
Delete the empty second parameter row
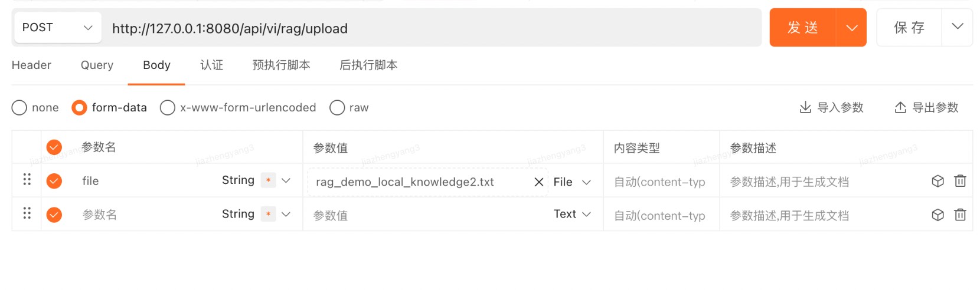(x=960, y=215)
